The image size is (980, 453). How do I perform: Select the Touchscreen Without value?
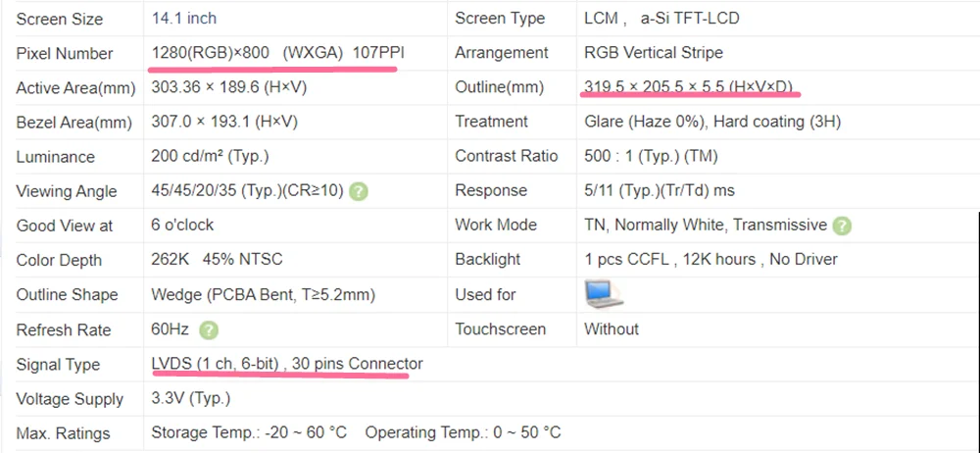[x=611, y=329]
